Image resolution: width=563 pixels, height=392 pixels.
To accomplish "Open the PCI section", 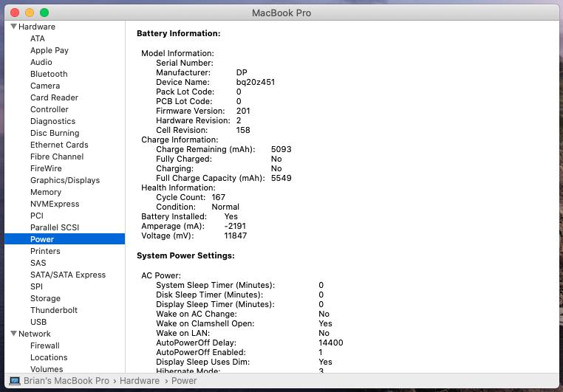I will point(37,216).
